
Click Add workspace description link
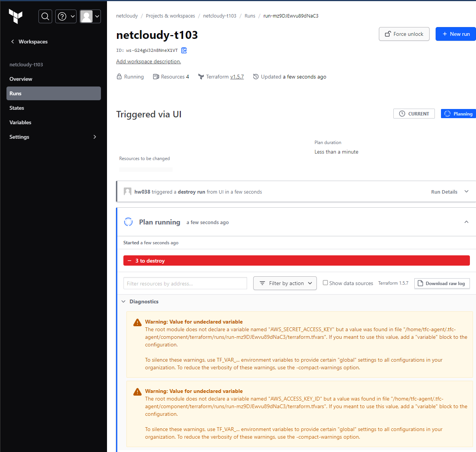click(x=149, y=61)
